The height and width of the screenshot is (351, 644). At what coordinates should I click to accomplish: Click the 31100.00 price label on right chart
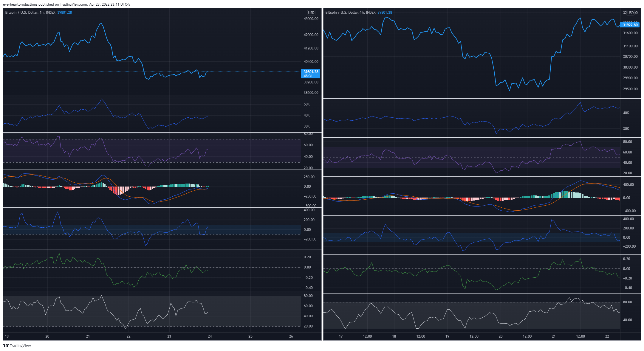tap(630, 46)
